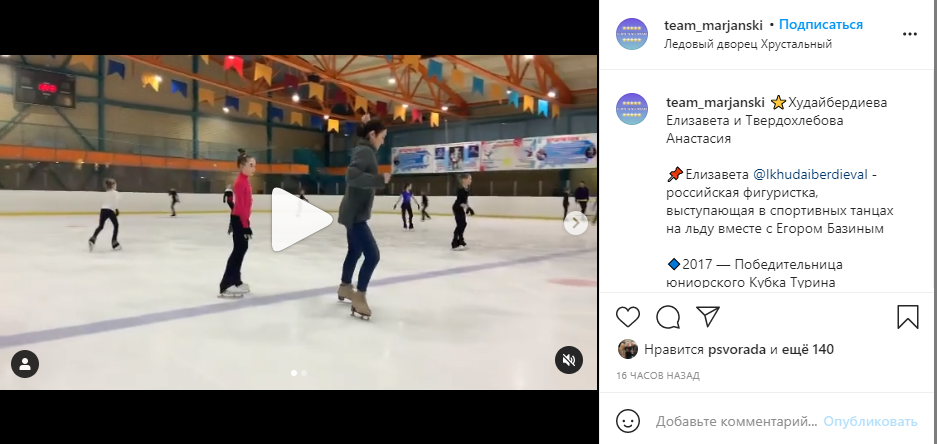This screenshot has height=444, width=937.
Task: Click the Подписаться follow button
Action: point(821,25)
